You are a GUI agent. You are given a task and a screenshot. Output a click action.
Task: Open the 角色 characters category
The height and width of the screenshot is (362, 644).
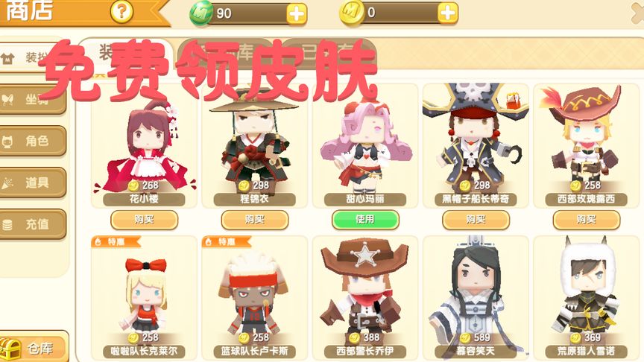tap(33, 142)
